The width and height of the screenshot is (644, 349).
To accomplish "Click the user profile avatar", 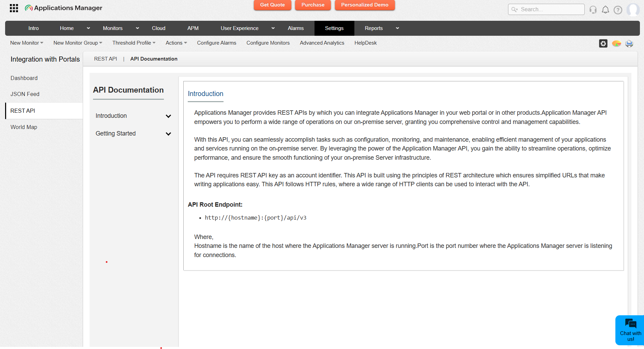I will pos(633,10).
